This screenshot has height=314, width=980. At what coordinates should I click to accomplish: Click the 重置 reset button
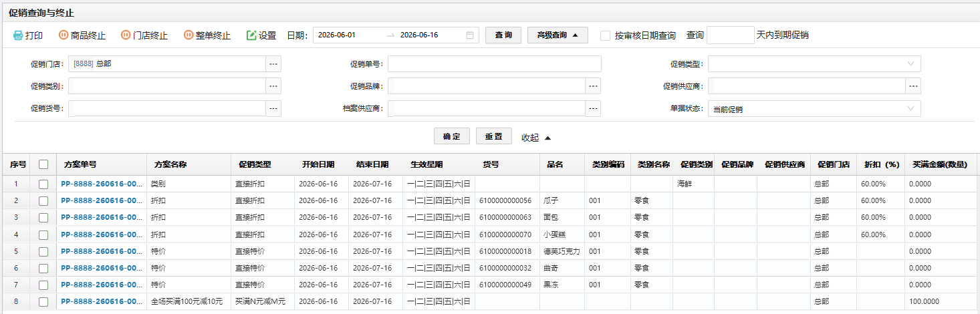click(494, 136)
